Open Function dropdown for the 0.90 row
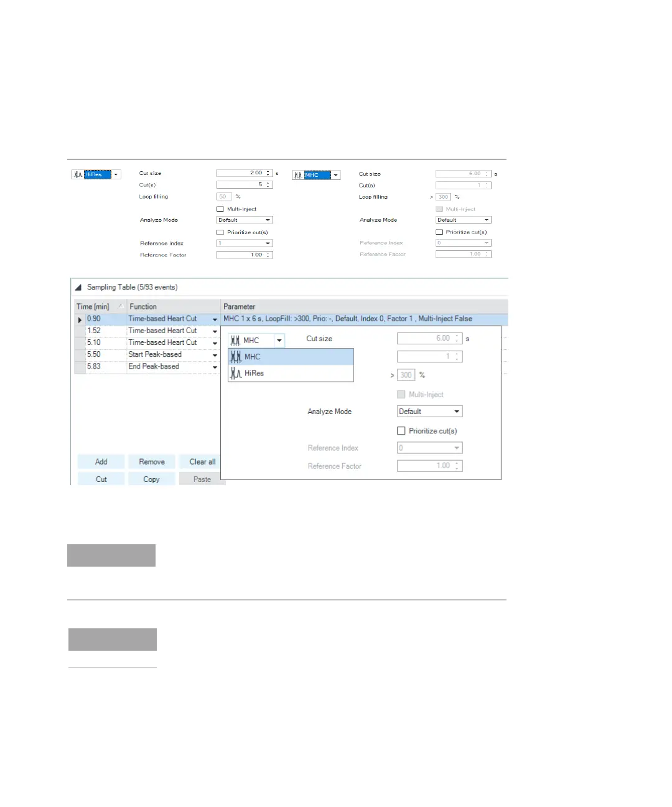 pos(215,319)
